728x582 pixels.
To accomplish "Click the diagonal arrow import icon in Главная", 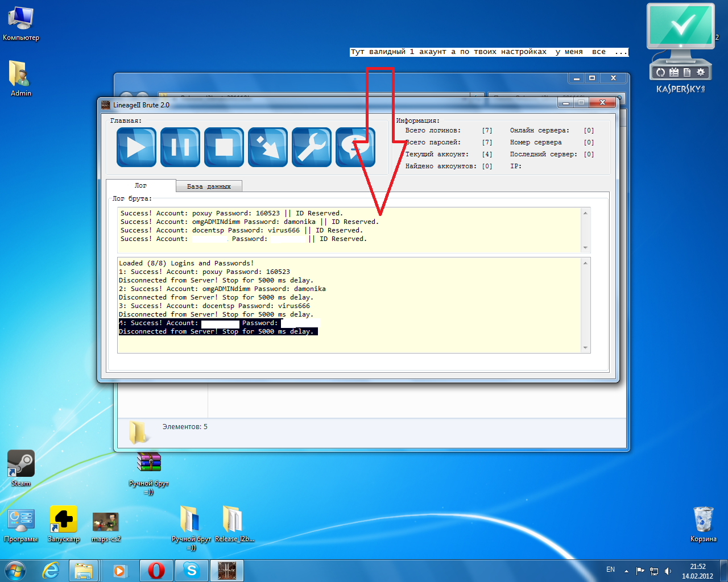I will coord(268,147).
